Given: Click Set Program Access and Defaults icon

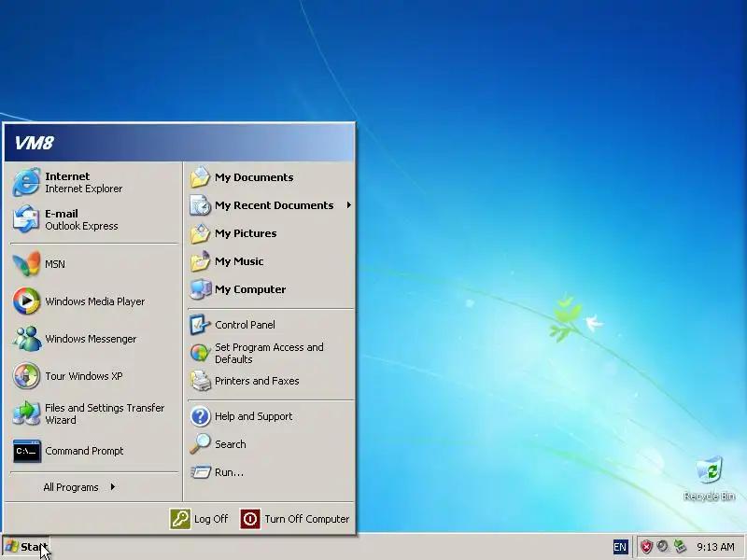Looking at the screenshot, I should click(200, 353).
